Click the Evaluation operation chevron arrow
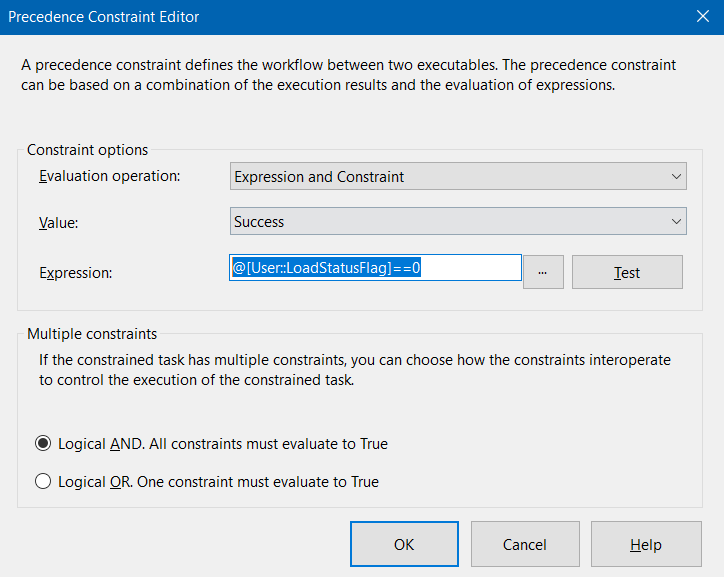 (676, 176)
